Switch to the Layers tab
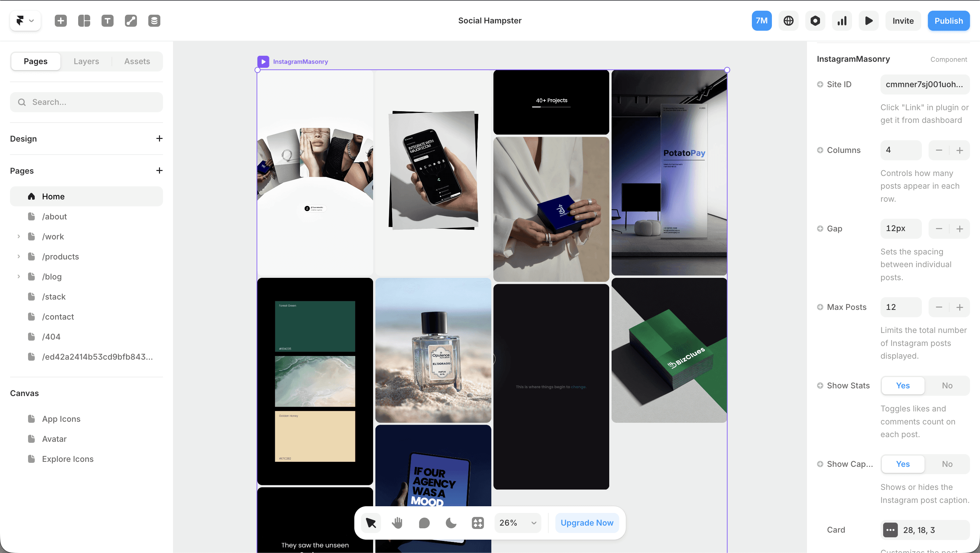The image size is (980, 553). [x=86, y=61]
